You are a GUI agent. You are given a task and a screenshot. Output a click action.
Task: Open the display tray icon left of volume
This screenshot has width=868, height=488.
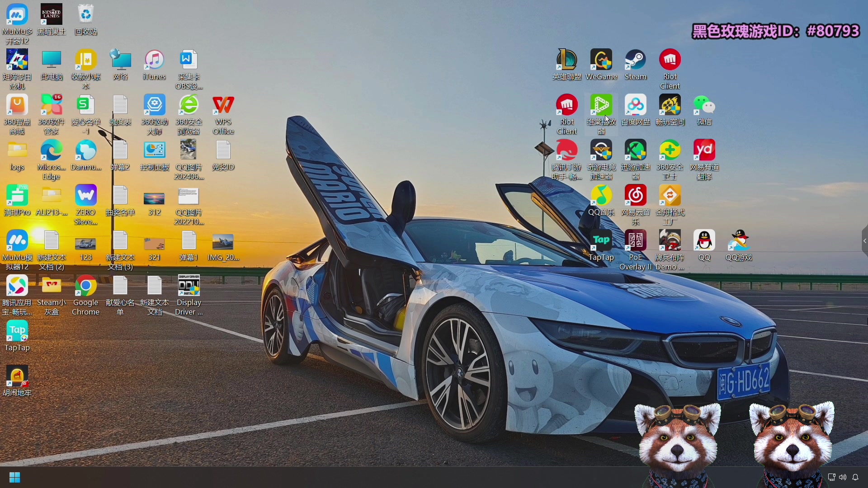(x=831, y=477)
